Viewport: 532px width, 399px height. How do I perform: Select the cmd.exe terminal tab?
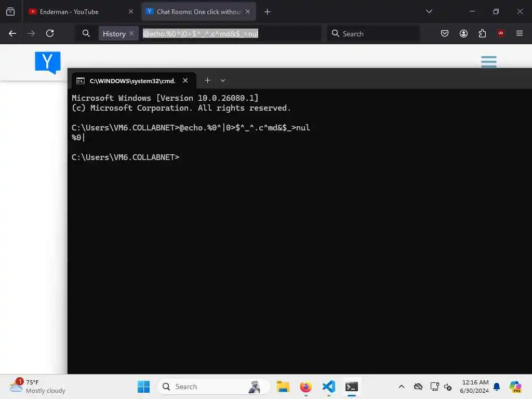(x=132, y=81)
